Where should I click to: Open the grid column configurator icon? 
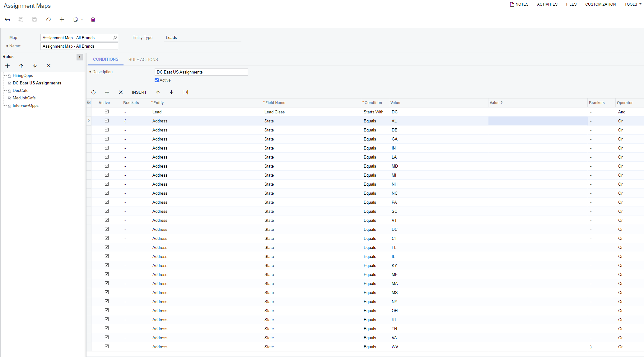[89, 102]
